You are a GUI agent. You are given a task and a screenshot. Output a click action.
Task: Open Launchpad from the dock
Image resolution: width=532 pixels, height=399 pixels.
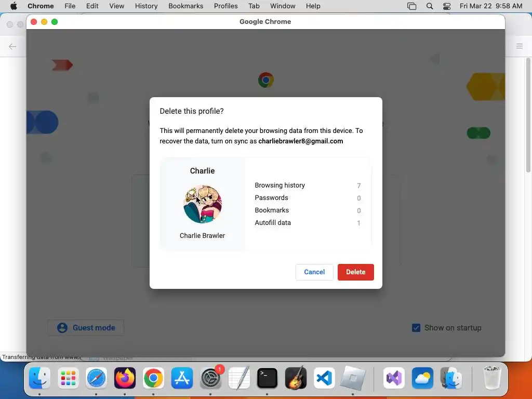click(x=68, y=378)
